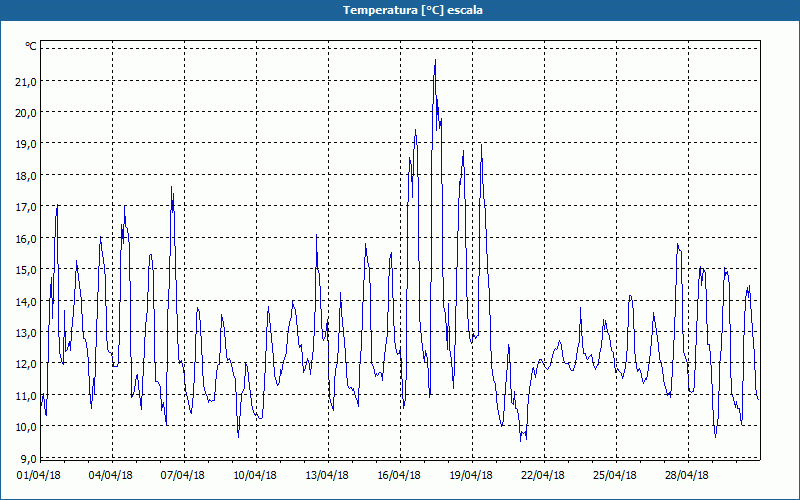Select the 12,0 y-axis value

[x=26, y=364]
